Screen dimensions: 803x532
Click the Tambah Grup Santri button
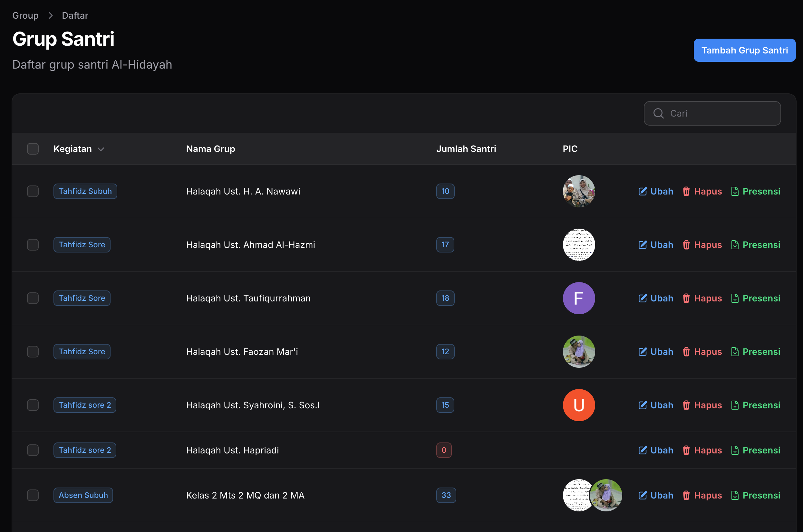coord(744,50)
